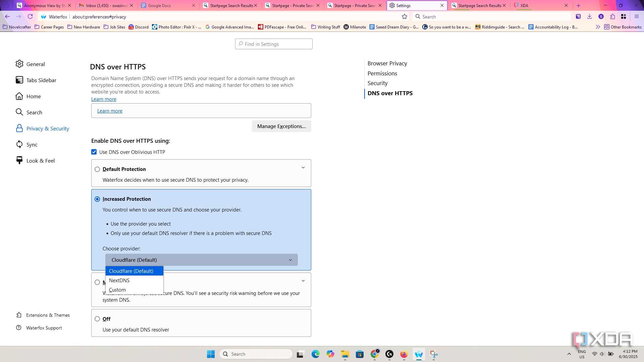Click the Find in Settings field

click(x=274, y=44)
